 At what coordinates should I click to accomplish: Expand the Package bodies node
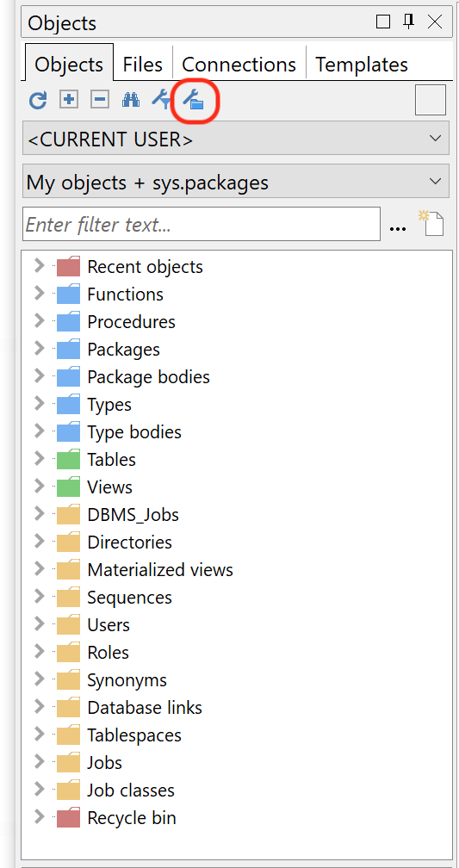pos(39,376)
